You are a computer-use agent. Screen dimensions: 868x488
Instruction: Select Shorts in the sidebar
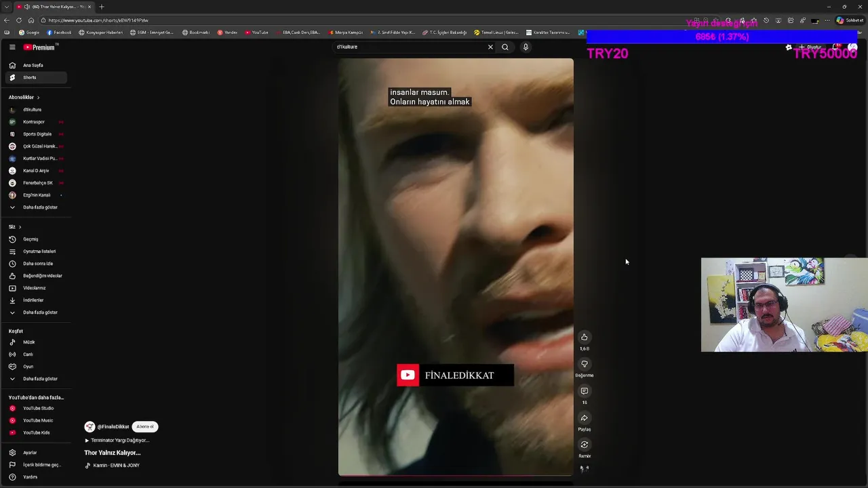(36, 77)
